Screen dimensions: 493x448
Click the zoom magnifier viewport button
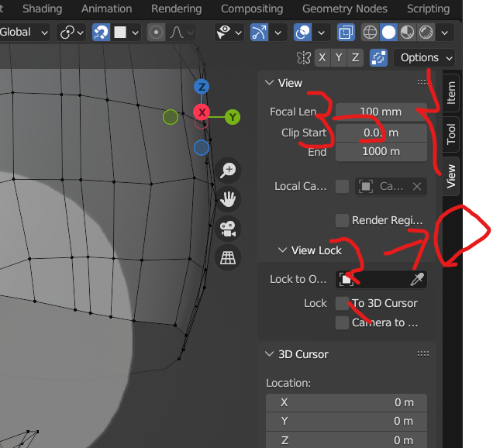point(228,170)
